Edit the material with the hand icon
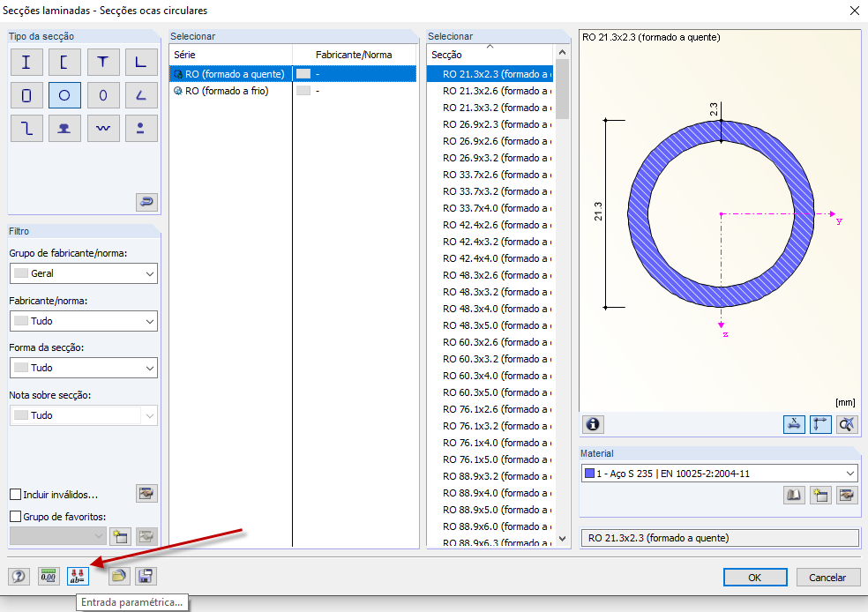 point(847,495)
